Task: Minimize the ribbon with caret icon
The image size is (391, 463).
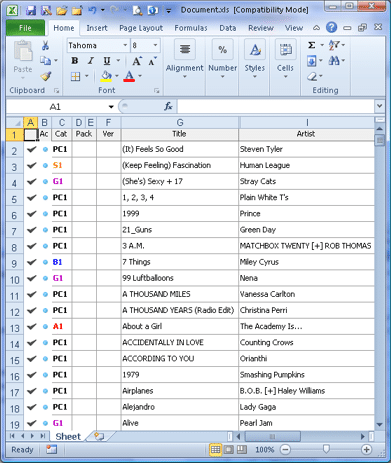Action: coord(316,28)
